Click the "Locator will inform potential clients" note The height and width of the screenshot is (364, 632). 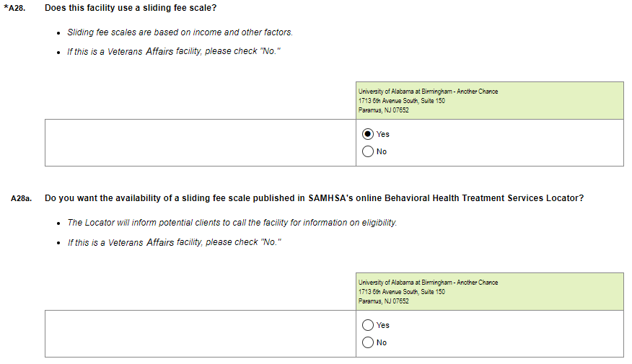pos(232,223)
